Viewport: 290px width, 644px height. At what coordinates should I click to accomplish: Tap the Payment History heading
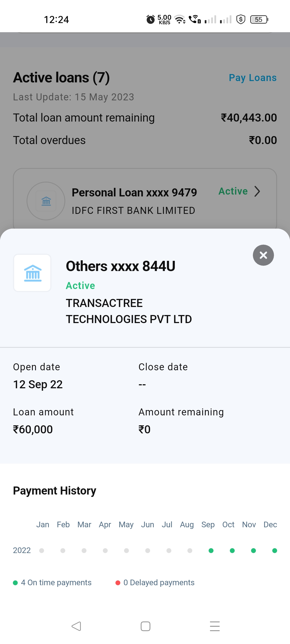pos(55,491)
